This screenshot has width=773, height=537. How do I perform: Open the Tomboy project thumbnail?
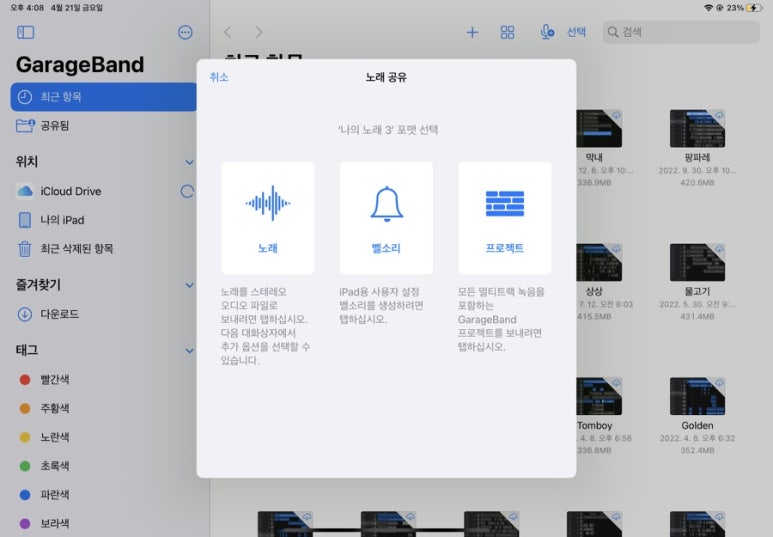point(599,396)
